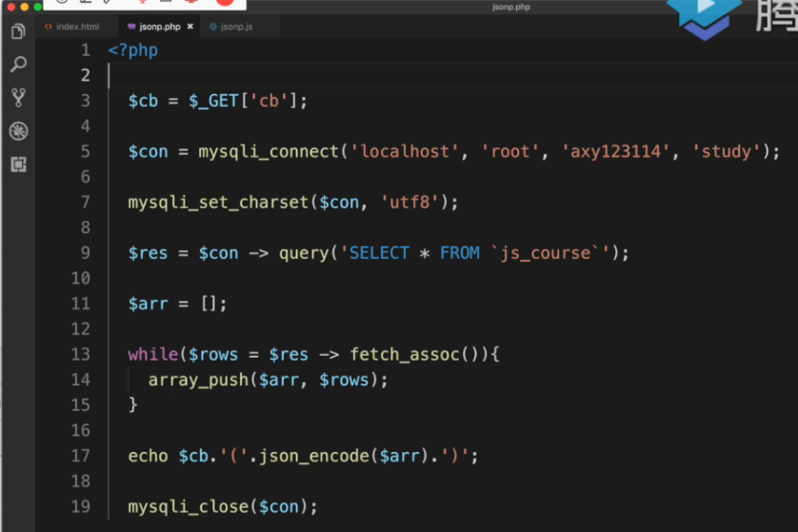
Task: Click 'mysqli_set_charset' function name
Action: (x=218, y=203)
